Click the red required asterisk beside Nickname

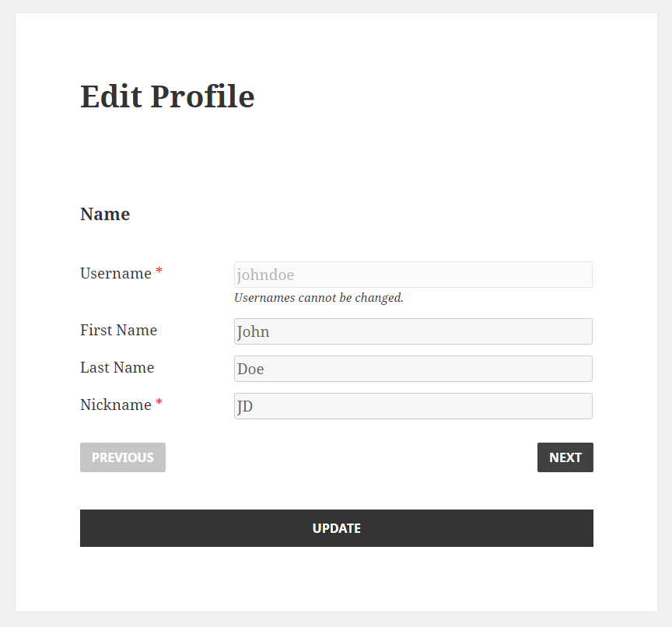pos(159,403)
